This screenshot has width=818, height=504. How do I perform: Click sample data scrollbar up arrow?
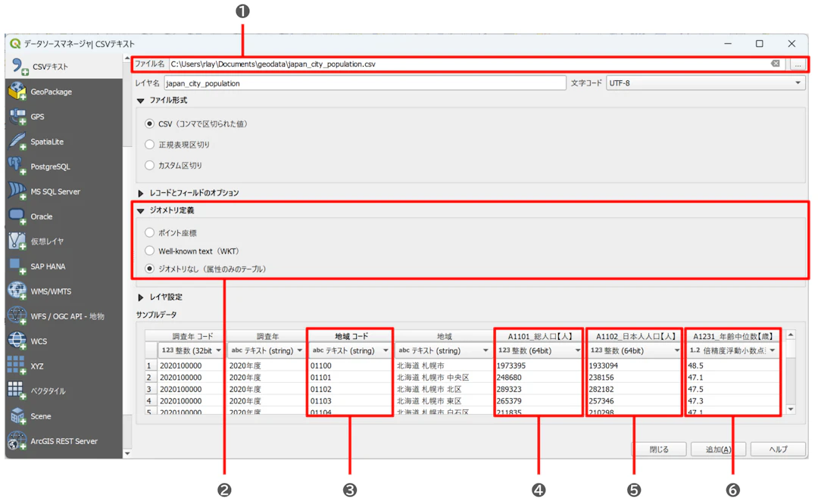pyautogui.click(x=791, y=334)
